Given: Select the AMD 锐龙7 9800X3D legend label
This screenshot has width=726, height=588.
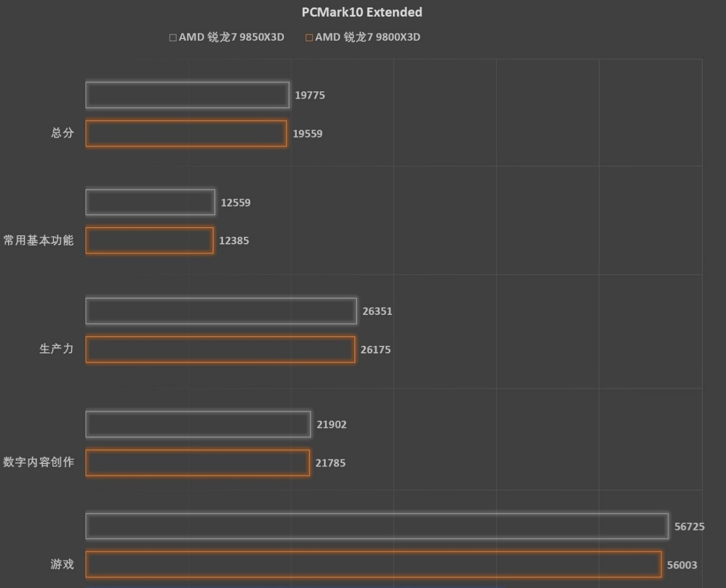Looking at the screenshot, I should [368, 37].
